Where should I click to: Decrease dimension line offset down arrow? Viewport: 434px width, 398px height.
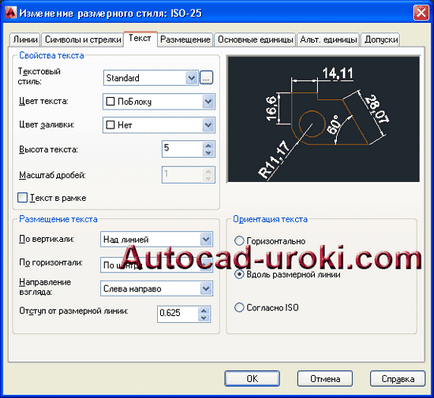click(204, 318)
